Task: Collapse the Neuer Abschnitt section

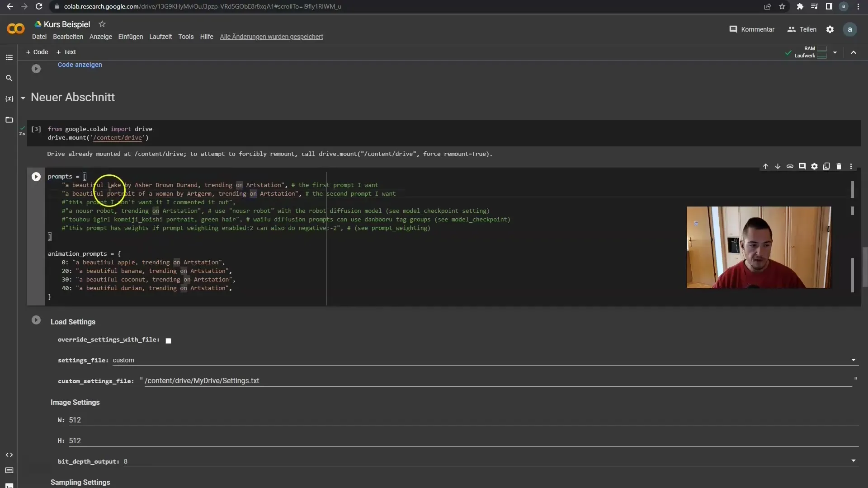Action: (23, 98)
